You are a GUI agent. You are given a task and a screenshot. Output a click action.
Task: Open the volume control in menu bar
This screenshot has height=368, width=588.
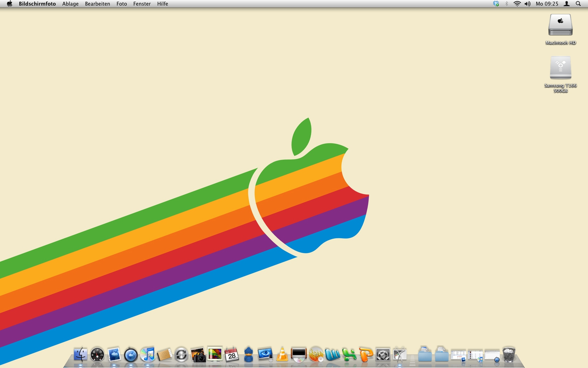527,4
